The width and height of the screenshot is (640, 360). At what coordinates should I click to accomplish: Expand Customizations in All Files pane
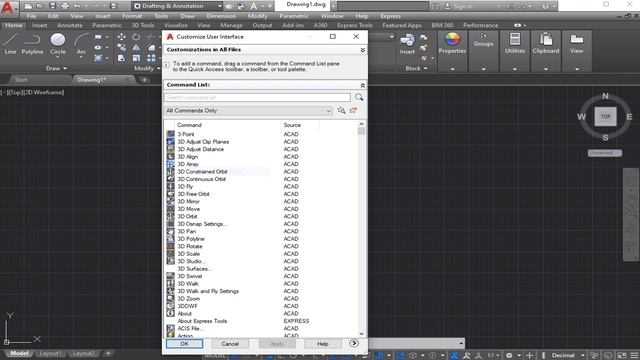[362, 50]
